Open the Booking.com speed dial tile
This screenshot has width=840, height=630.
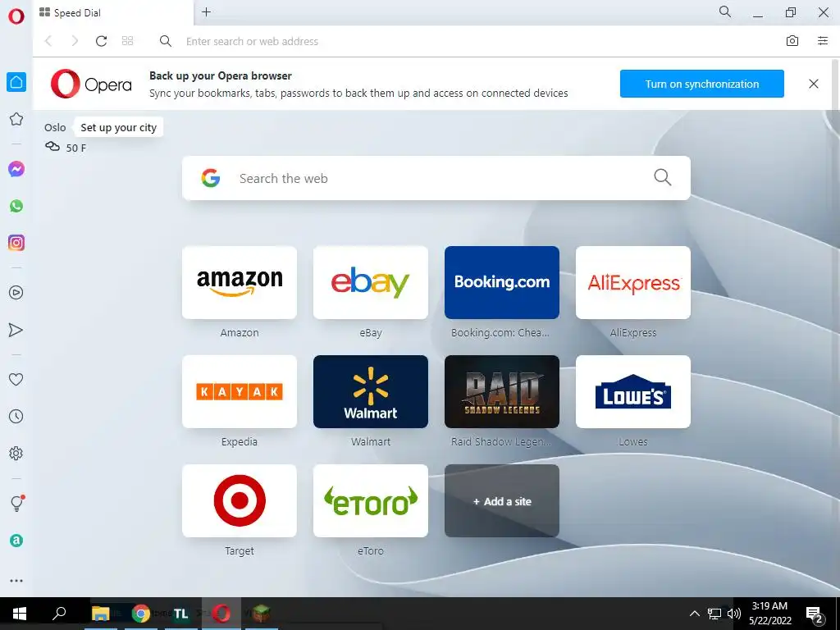502,282
